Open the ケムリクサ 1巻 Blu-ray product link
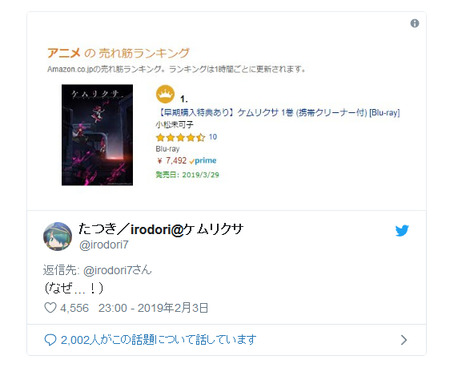Screen dimensions: 450x368 pos(278,113)
